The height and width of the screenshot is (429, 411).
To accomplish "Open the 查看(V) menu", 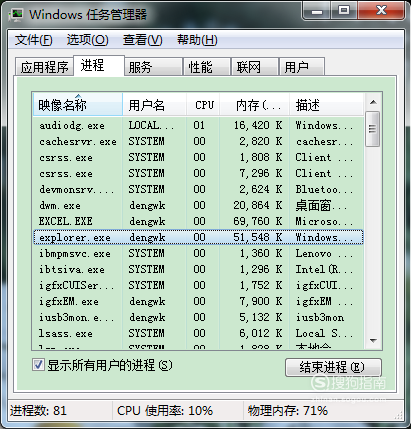I will [x=143, y=40].
